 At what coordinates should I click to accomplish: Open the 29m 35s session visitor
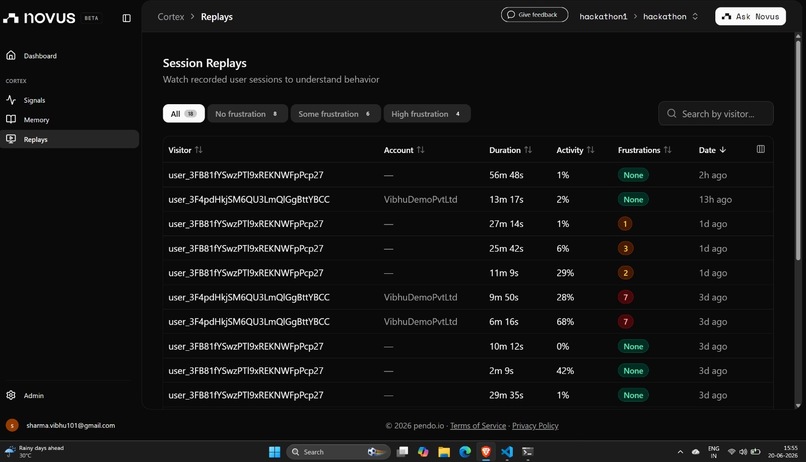tap(246, 395)
